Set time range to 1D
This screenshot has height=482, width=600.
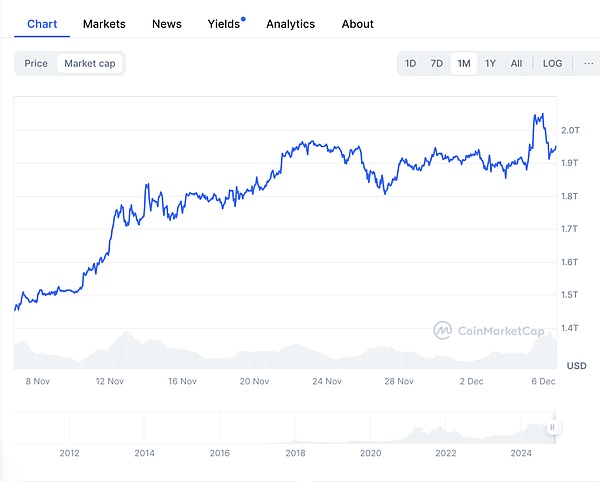click(x=411, y=63)
